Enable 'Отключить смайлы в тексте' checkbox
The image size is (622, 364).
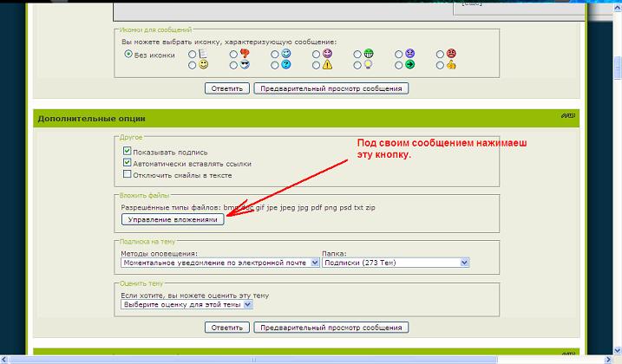[127, 174]
